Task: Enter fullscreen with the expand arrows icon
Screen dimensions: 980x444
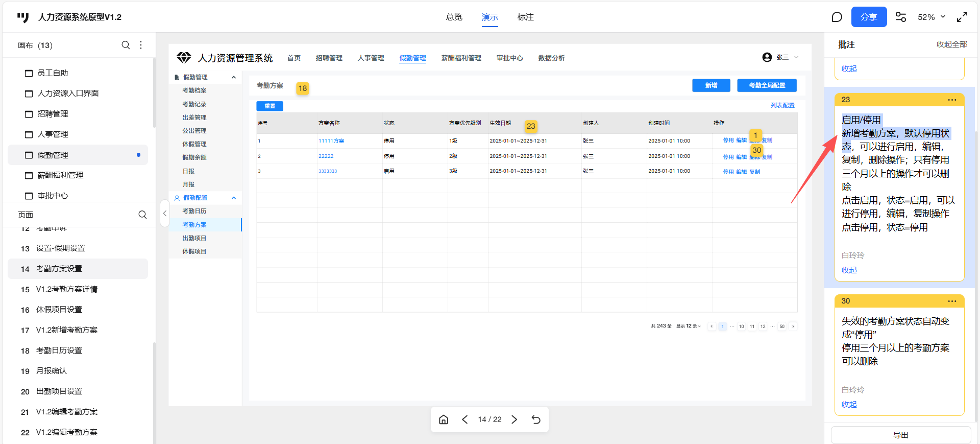Action: click(x=962, y=17)
